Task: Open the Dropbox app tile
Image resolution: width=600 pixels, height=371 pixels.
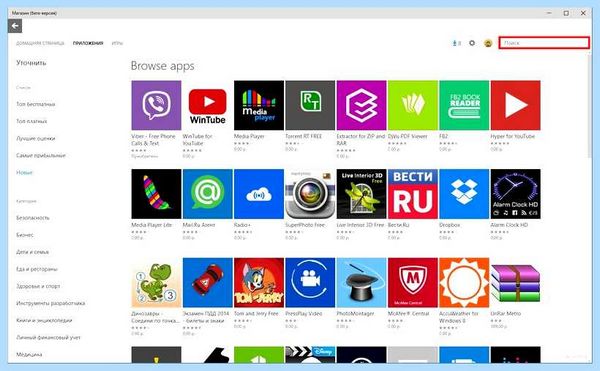Action: point(464,194)
